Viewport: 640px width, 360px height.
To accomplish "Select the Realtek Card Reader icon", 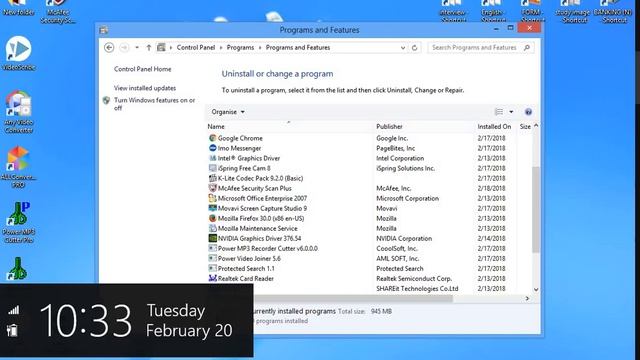I will coord(212,278).
